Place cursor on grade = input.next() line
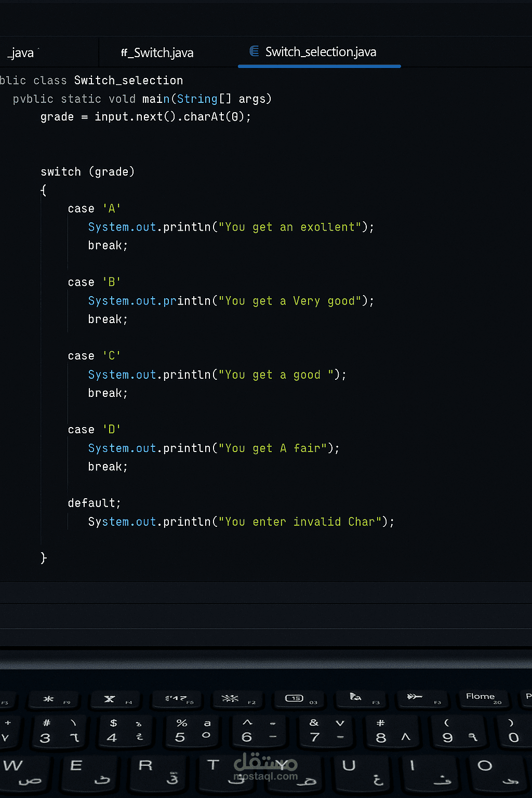This screenshot has height=798, width=532. point(145,117)
